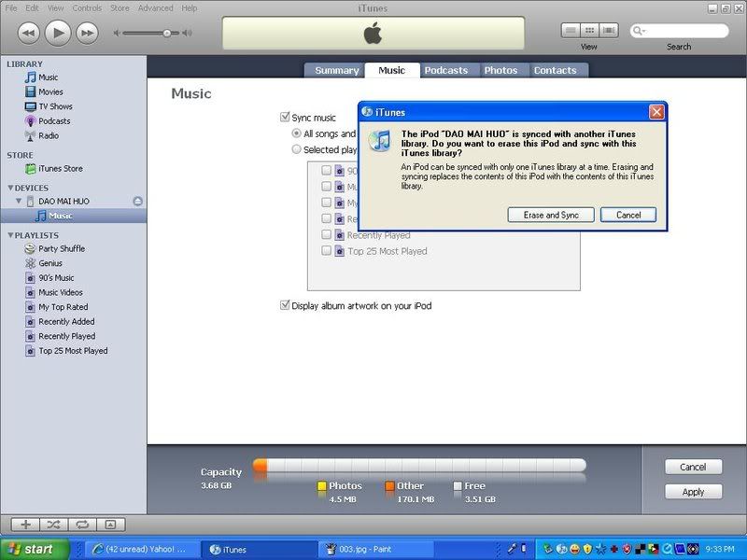Screen dimensions: 747x560
Task: Open the Help menu
Action: click(190, 8)
